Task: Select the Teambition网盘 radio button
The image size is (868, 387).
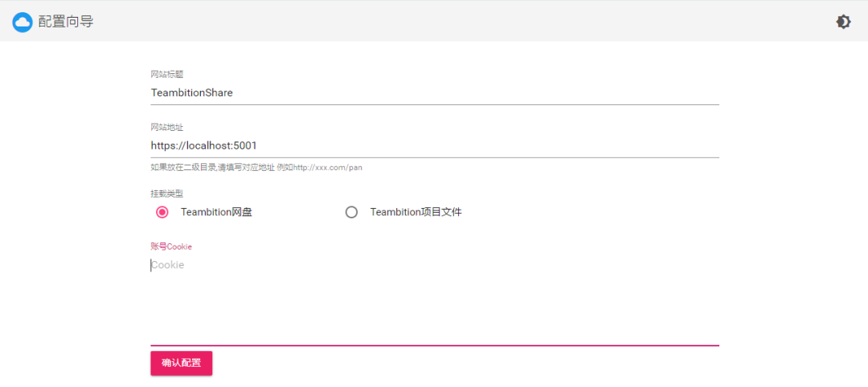Action: coord(162,212)
